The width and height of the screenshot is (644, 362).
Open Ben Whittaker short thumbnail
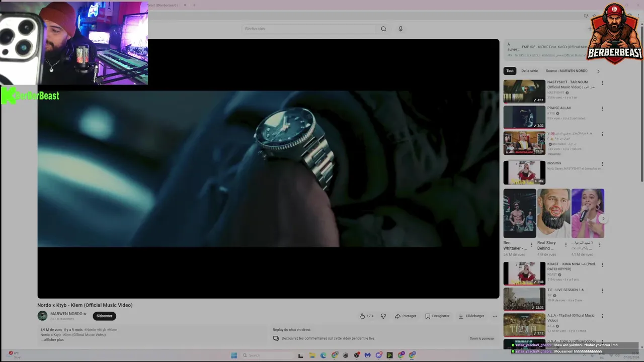tap(520, 213)
